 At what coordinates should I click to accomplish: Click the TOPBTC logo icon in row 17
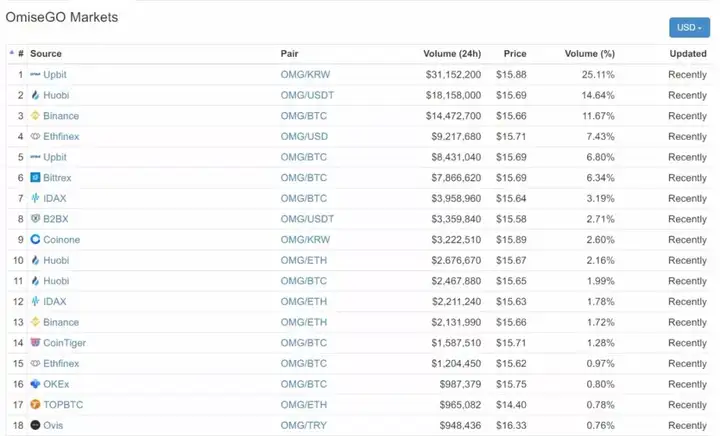coord(35,404)
